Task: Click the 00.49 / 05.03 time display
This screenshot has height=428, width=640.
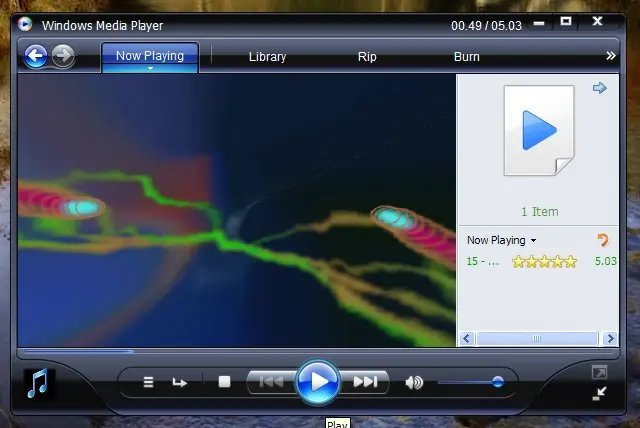Action: 486,26
